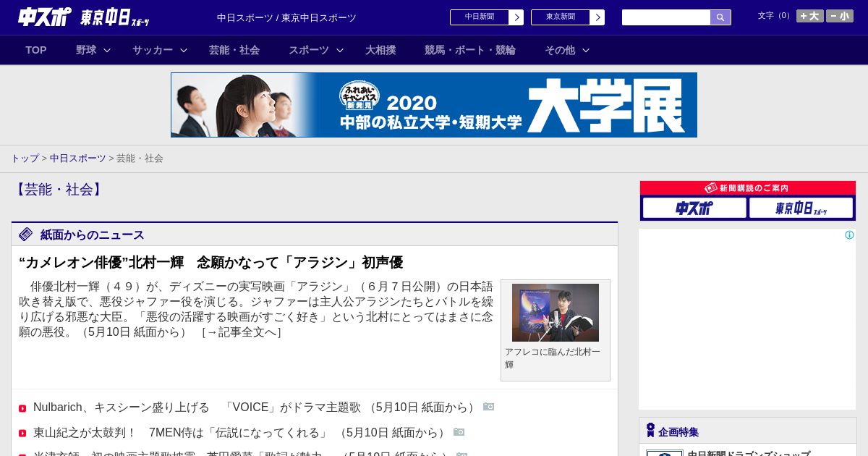
Task: Expand the 野球 dropdown chevron
Action: tap(107, 50)
